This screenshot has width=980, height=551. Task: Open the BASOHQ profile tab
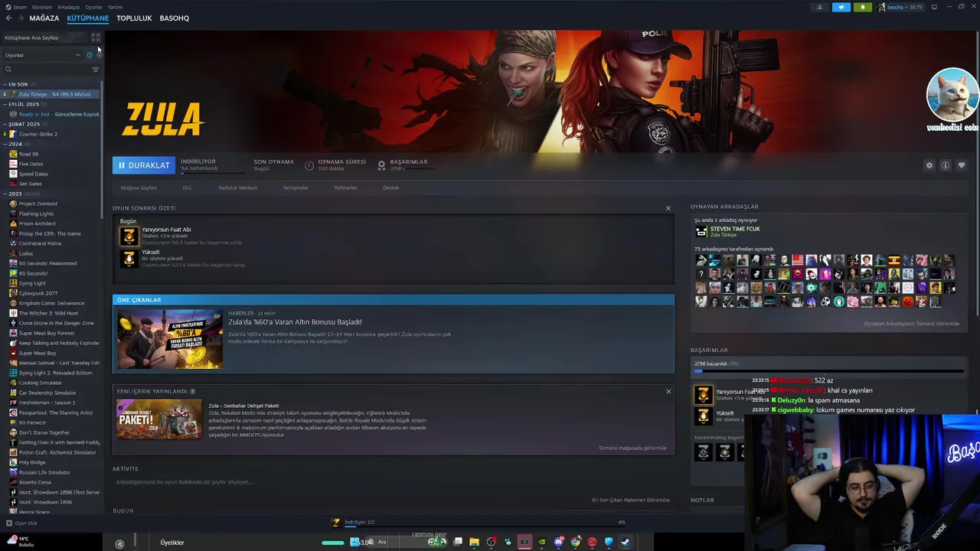175,18
